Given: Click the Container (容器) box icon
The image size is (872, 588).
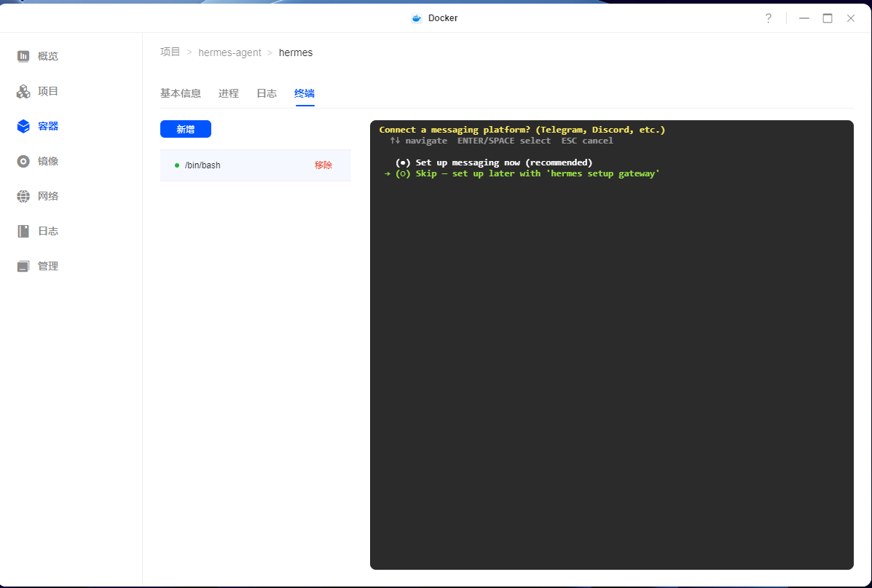Looking at the screenshot, I should coord(23,126).
